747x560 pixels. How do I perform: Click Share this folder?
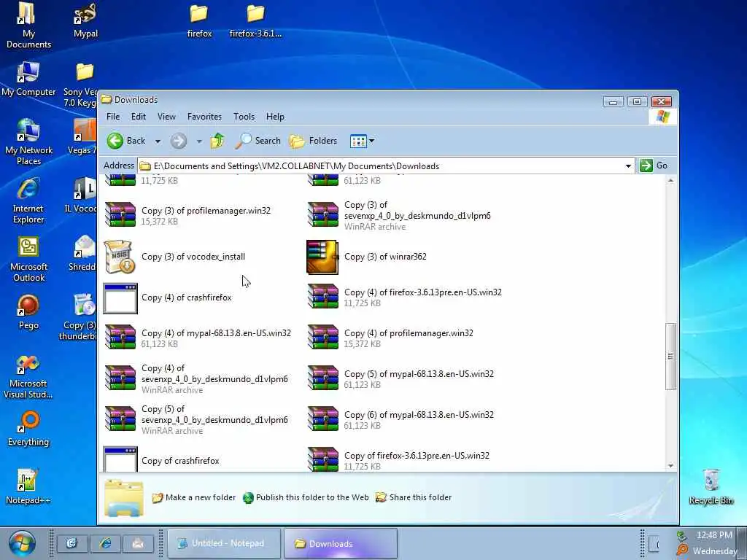click(x=414, y=497)
